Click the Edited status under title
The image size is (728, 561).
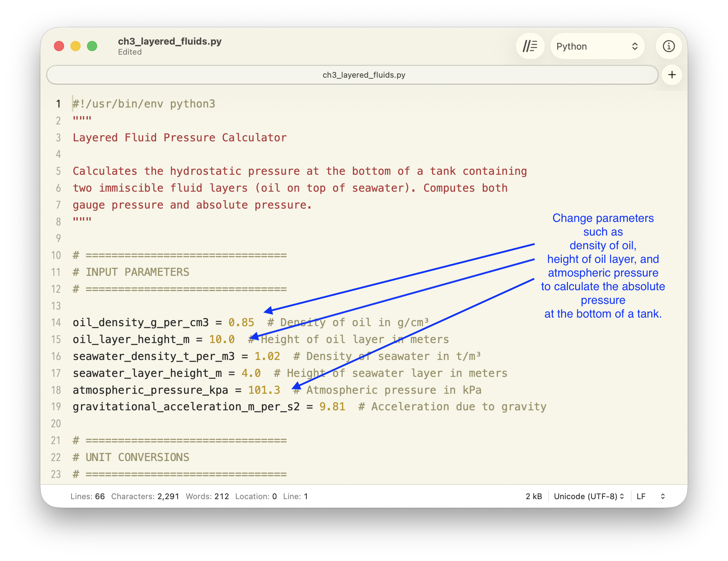[130, 52]
